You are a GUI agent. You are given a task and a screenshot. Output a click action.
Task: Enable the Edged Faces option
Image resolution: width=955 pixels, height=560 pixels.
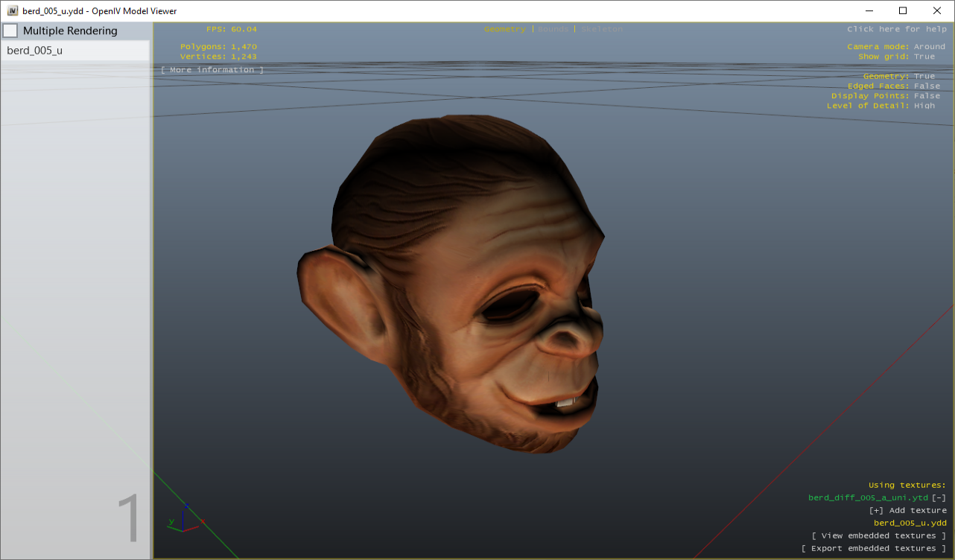coord(926,86)
